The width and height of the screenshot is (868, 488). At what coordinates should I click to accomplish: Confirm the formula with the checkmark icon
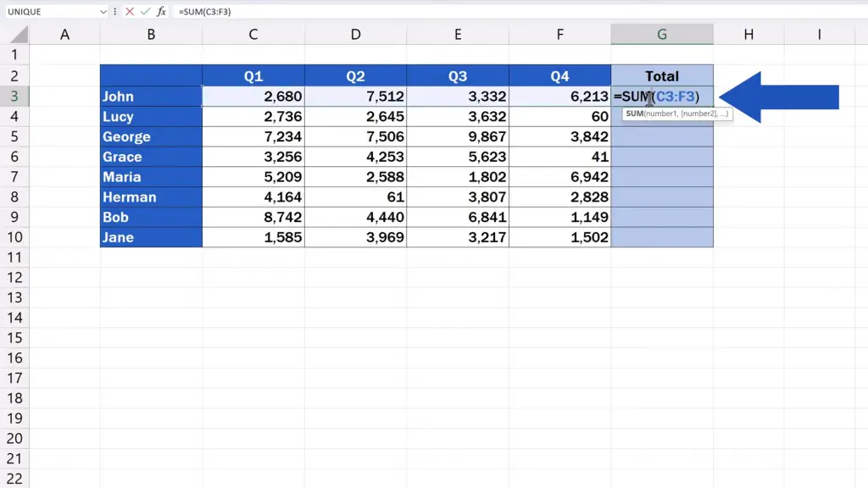tap(145, 12)
